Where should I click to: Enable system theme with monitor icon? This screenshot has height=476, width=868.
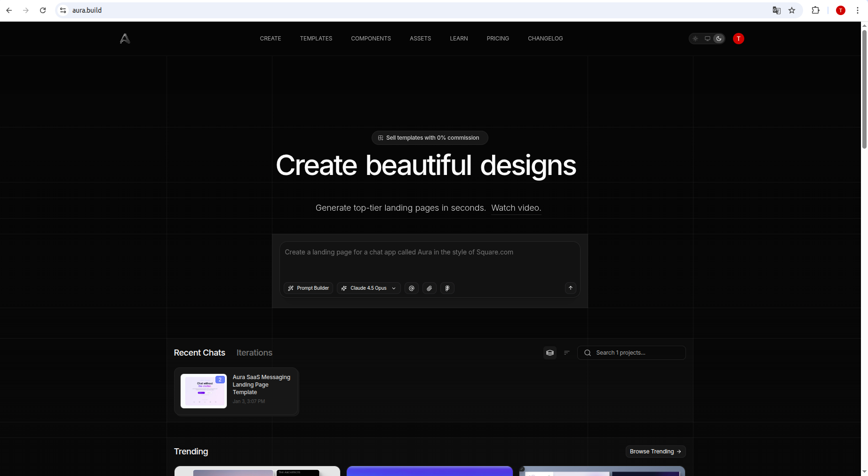(707, 39)
